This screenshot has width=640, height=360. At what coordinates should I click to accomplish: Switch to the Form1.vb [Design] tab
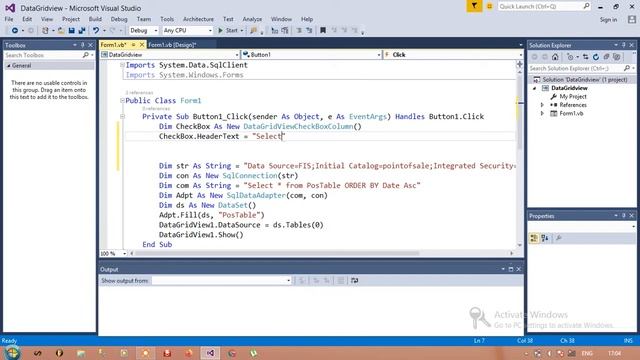pyautogui.click(x=172, y=45)
